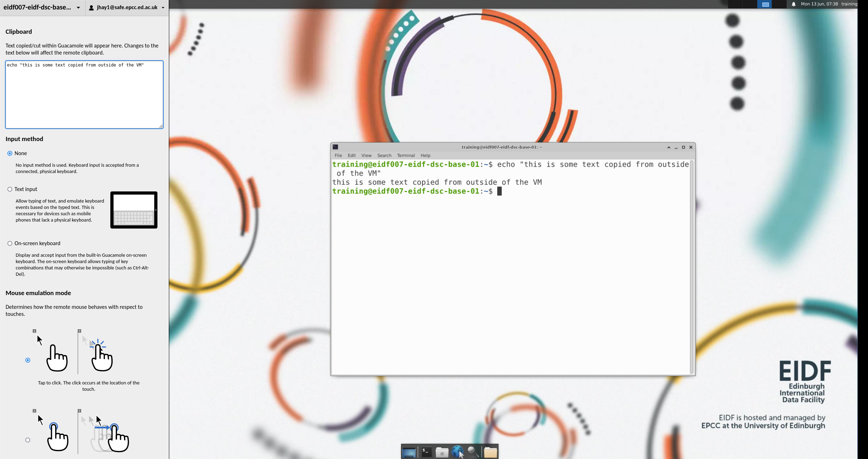Image resolution: width=868 pixels, height=459 pixels.
Task: Click the date and time in the top panel
Action: pyautogui.click(x=819, y=4)
